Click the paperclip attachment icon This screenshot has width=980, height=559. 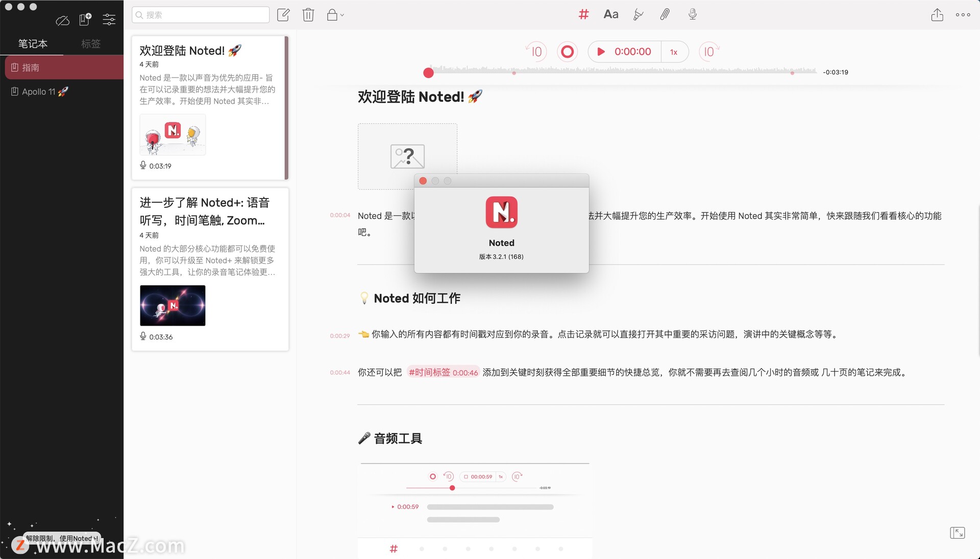pos(665,14)
